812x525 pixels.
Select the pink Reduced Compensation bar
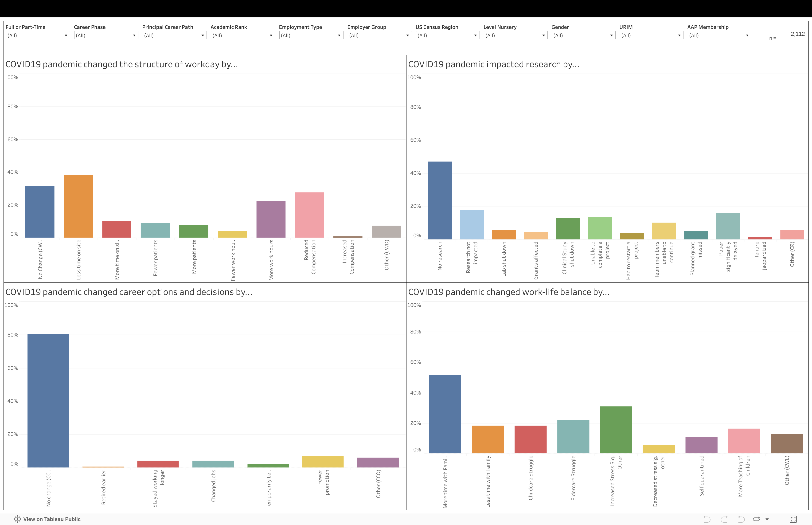309,215
